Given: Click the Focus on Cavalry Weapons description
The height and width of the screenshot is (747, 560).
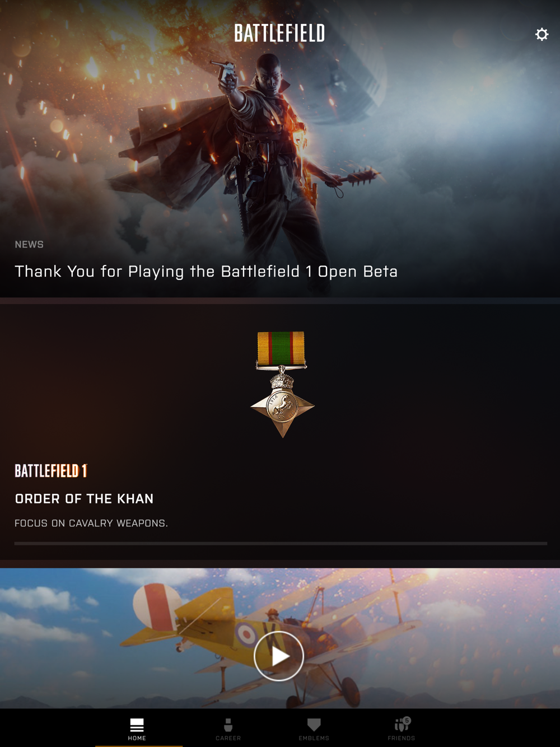Looking at the screenshot, I should pyautogui.click(x=91, y=523).
